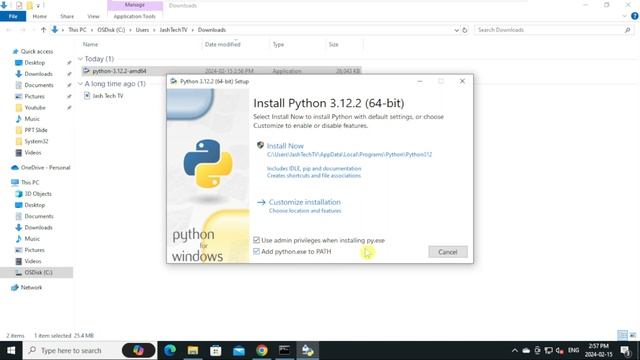Open the notification center
This screenshot has height=360, width=640.
tap(626, 350)
